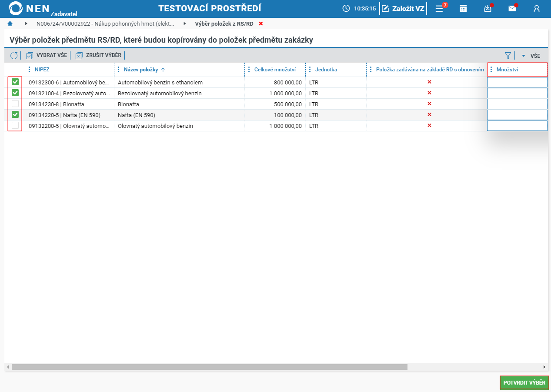Click Množství field for Nafta (EN 590)
Viewport: 551px width, 392px height.
tap(517, 115)
